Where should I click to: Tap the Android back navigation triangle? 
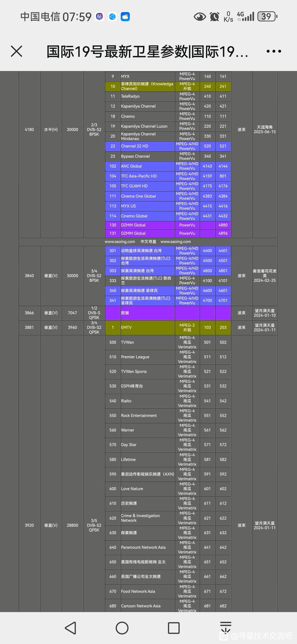click(x=70, y=628)
